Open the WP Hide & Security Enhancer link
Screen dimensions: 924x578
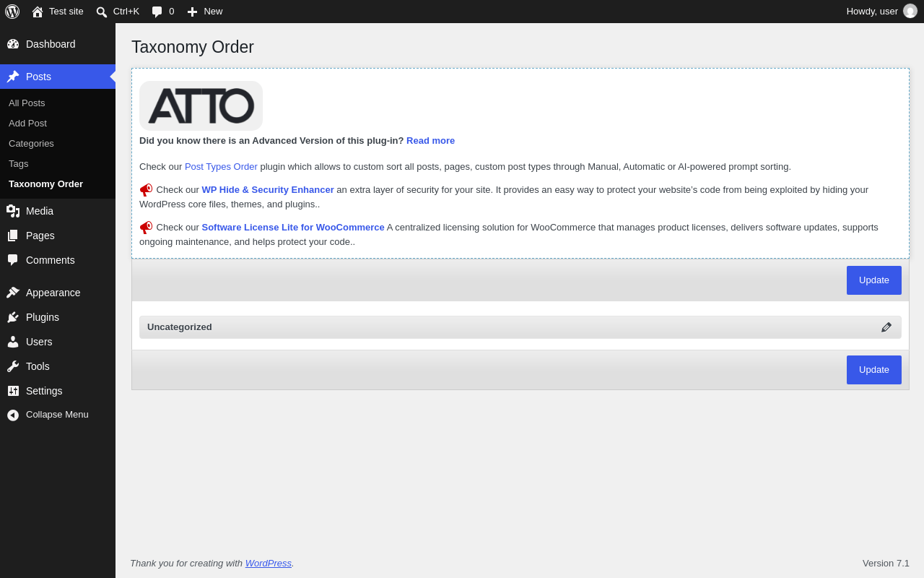pos(268,189)
